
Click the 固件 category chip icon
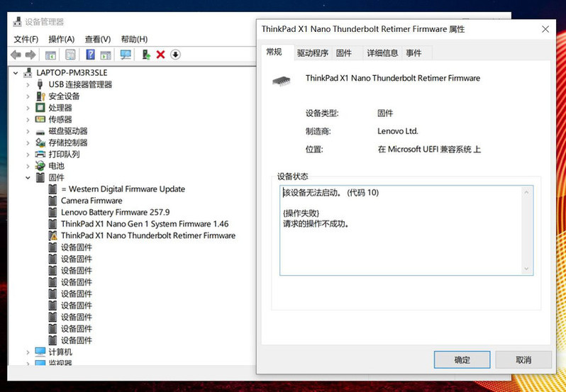click(40, 177)
